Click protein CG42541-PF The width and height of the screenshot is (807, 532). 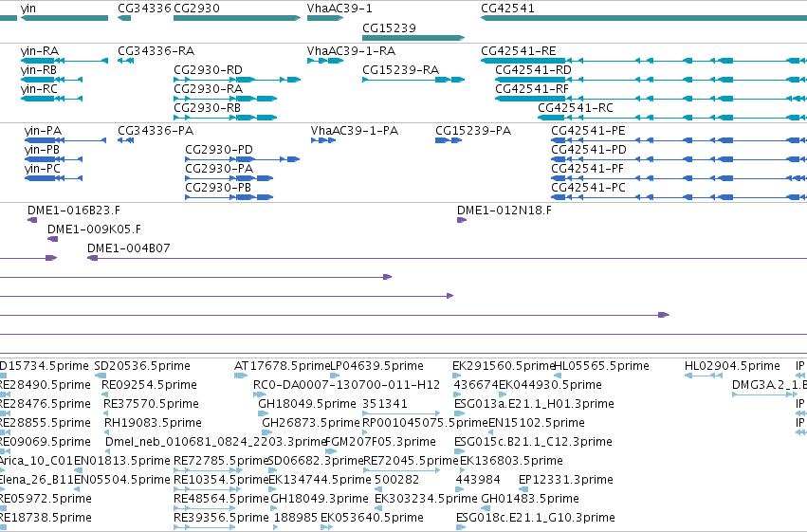coord(587,169)
